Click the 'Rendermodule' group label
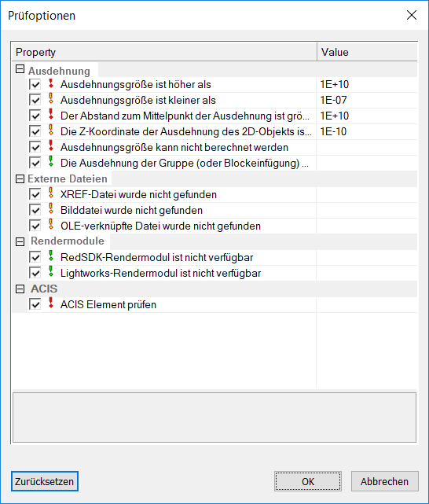 68,241
